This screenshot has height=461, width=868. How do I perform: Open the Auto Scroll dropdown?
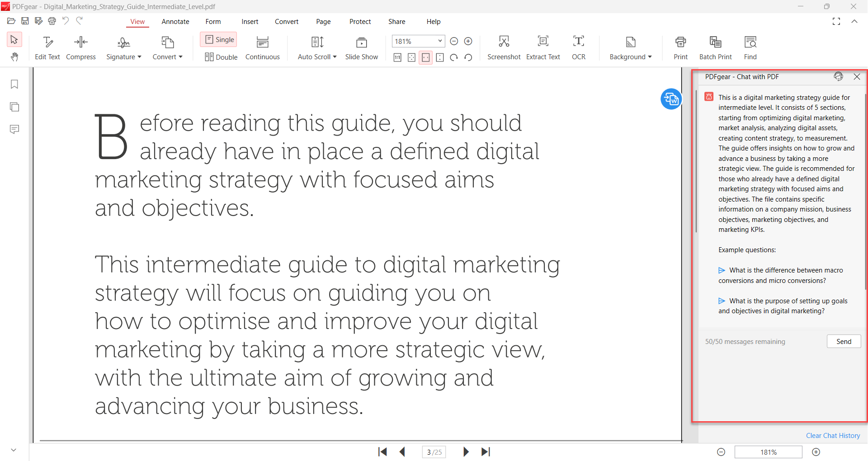click(x=334, y=56)
